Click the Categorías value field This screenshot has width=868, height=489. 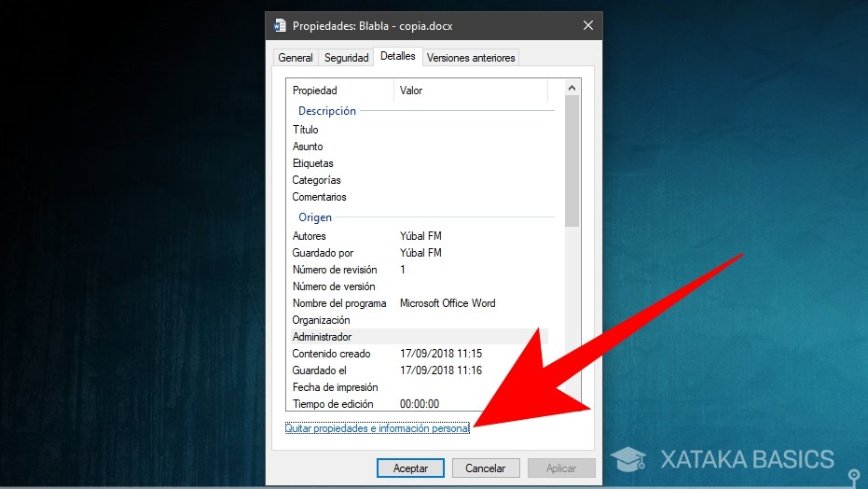[x=471, y=180]
